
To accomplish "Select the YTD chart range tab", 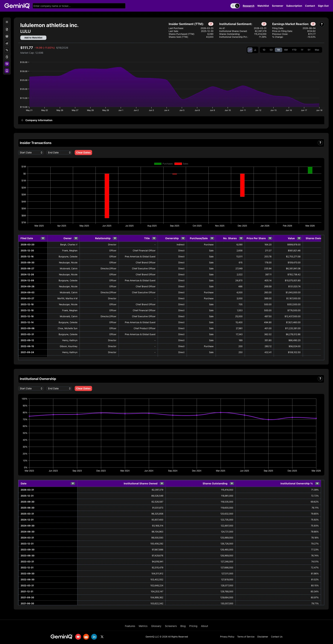I will click(294, 50).
